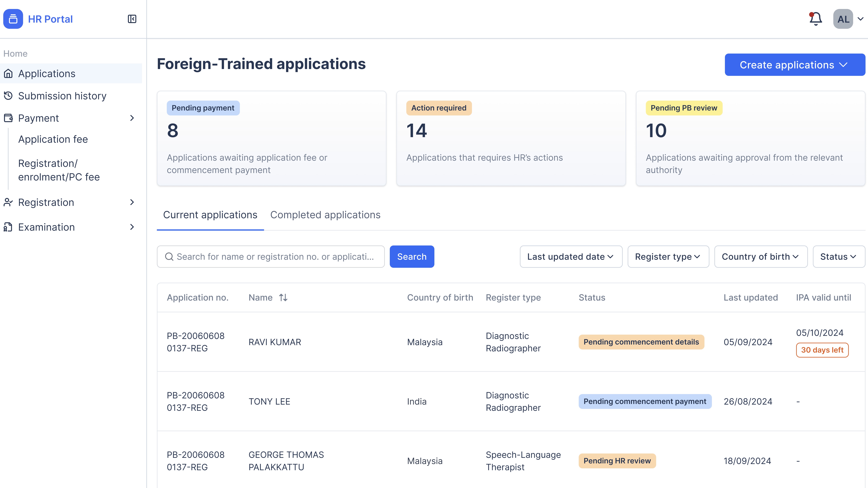Select the Current applications tab
This screenshot has height=488, width=868.
coord(210,215)
